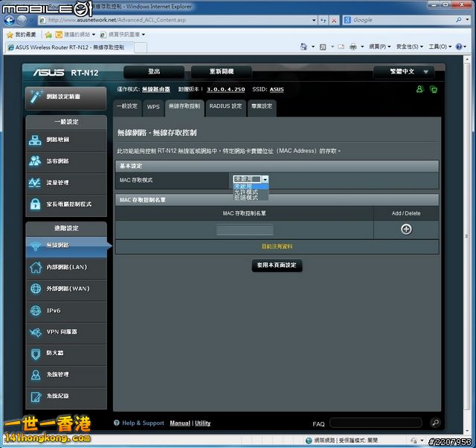The image size is (476, 448).
Task: Choose 拒絕模式 from the open list
Action: coord(246,198)
